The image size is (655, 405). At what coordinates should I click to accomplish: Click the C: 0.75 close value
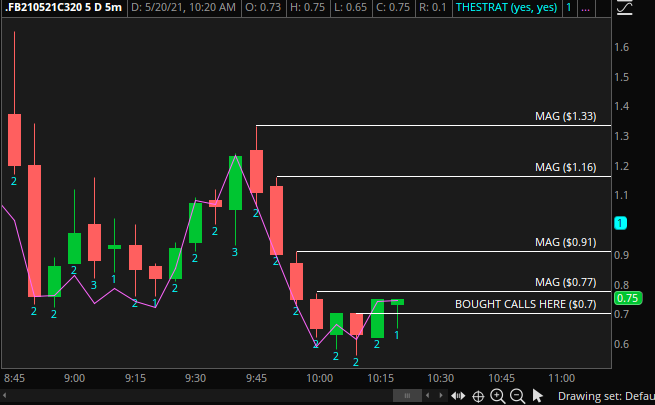click(393, 8)
